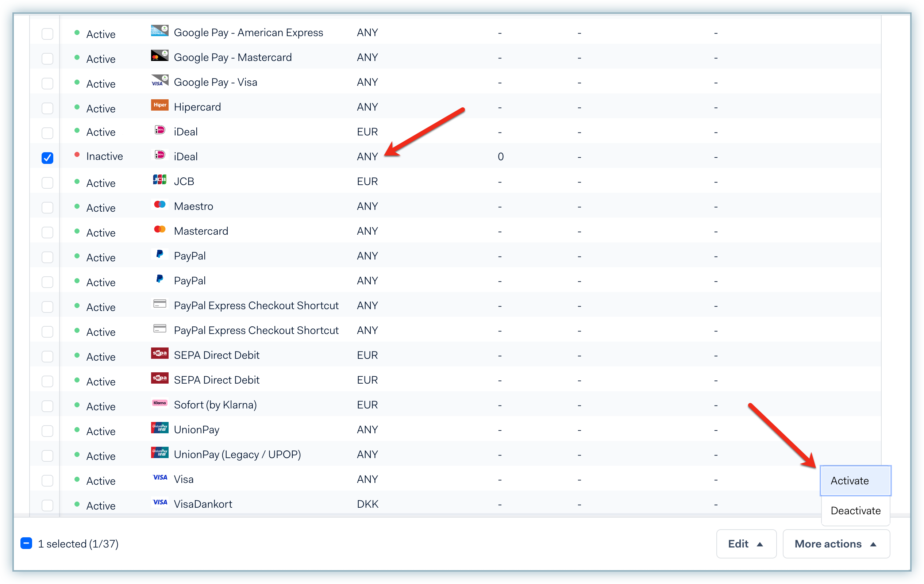Uncheck the inactive iDeal row checkbox
Image resolution: width=924 pixels, height=584 pixels.
(47, 158)
